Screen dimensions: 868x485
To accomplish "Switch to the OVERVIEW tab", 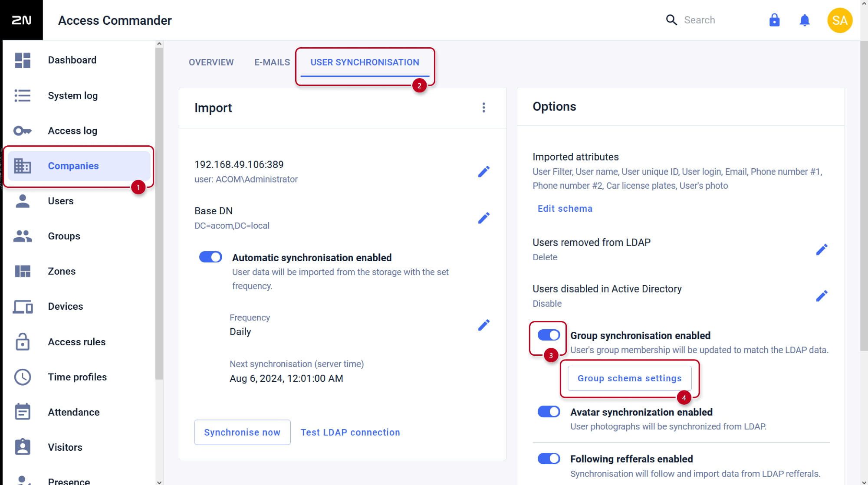I will click(x=211, y=62).
